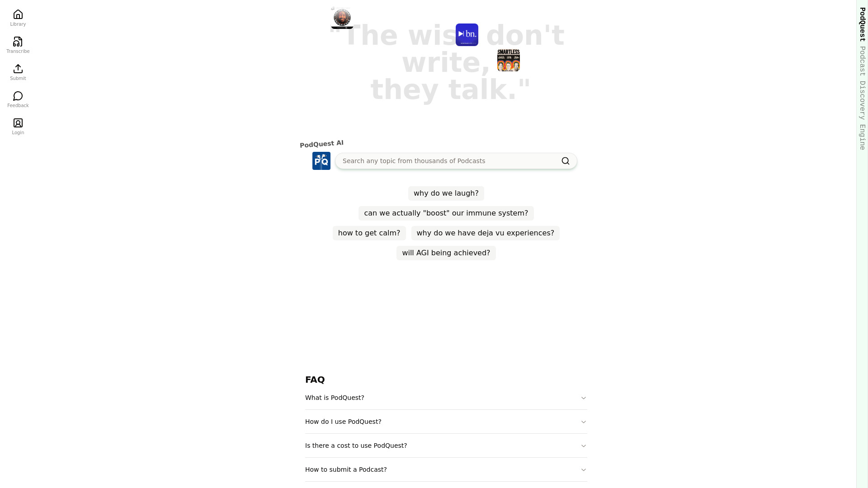
Task: Select 'why do we have deja vu experiences?' topic
Action: coord(485,232)
